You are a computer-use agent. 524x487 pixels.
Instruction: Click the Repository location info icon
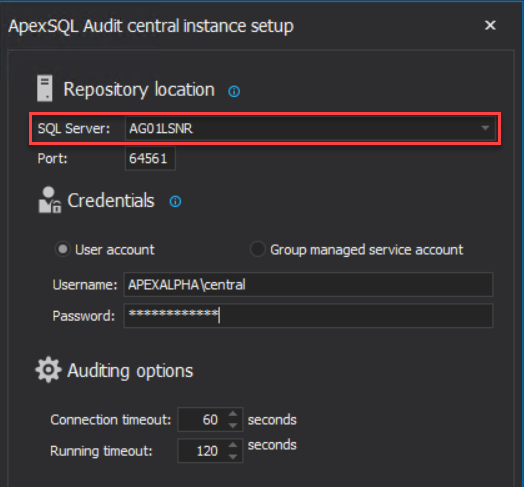[x=234, y=91]
